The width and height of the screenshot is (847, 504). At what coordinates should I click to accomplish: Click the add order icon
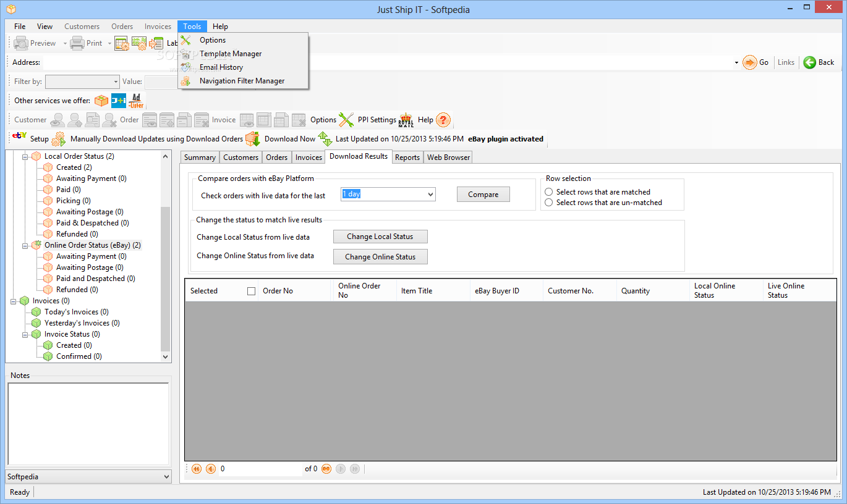pos(167,120)
